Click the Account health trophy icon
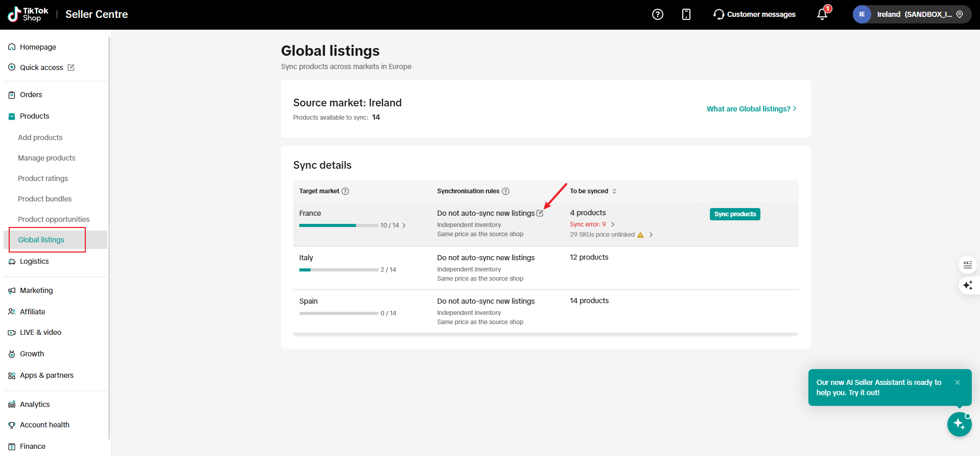The width and height of the screenshot is (980, 456). [12, 425]
